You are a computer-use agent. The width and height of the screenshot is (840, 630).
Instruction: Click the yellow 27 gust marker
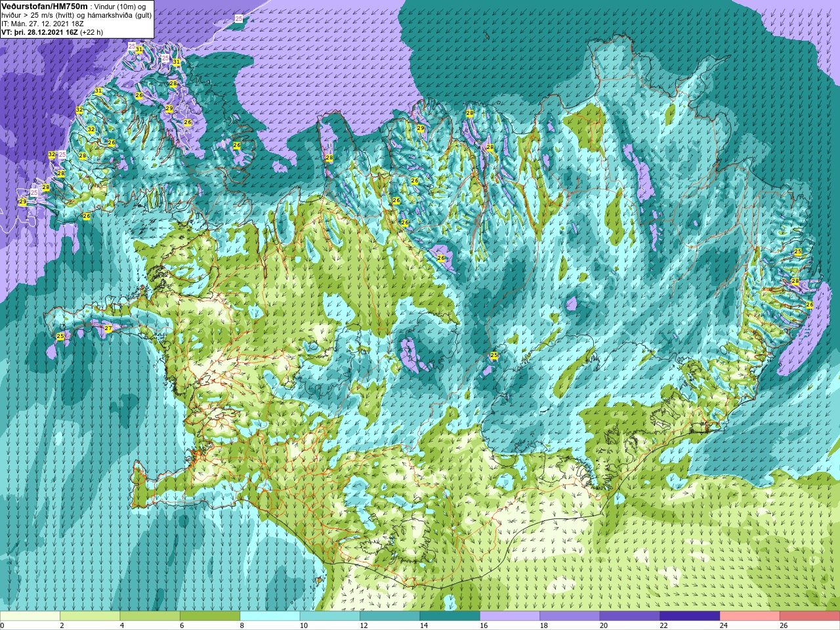click(x=108, y=328)
